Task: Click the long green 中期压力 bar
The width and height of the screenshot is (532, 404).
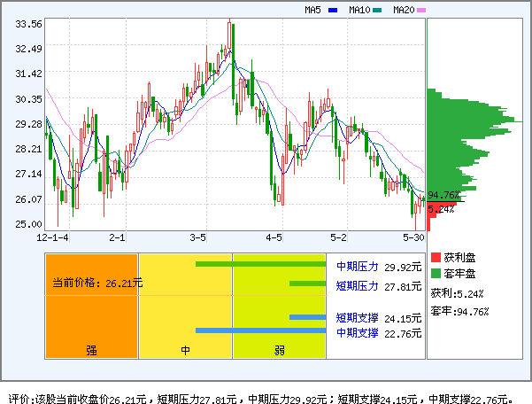Action: (x=260, y=264)
